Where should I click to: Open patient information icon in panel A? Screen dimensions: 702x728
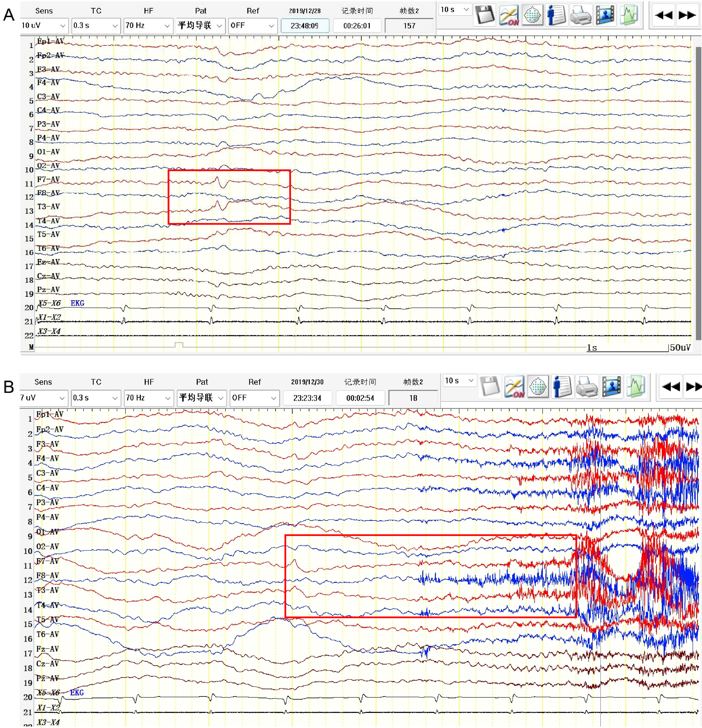point(557,16)
